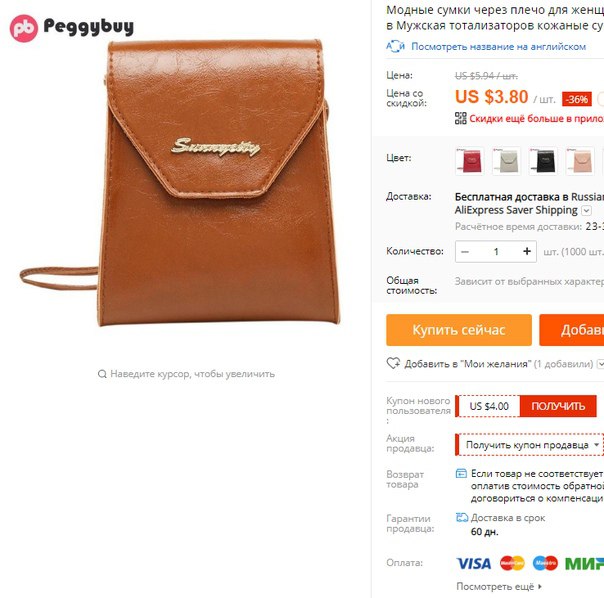This screenshot has height=598, width=604.
Task: Click the magnifier icon under product image
Action: pyautogui.click(x=102, y=374)
